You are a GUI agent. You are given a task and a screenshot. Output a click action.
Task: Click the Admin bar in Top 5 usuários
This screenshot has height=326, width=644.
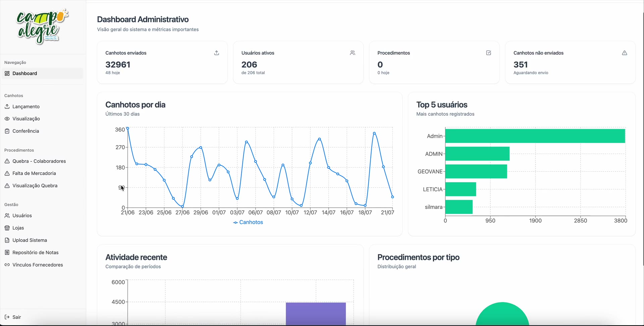[x=535, y=136]
